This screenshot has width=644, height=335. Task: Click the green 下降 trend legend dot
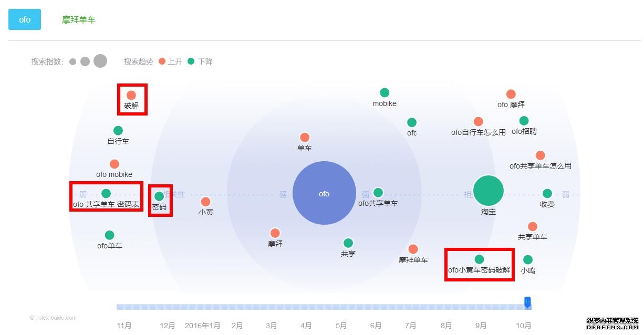click(191, 61)
